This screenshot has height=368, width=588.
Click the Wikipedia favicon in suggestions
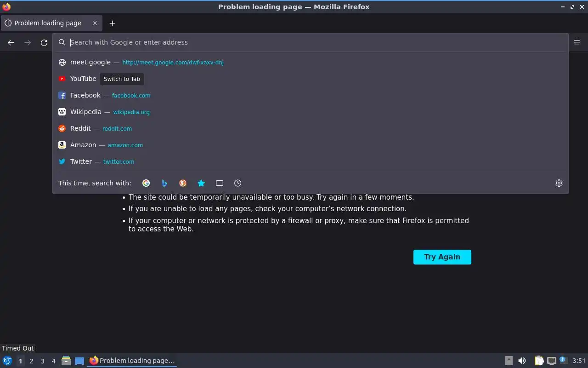(x=62, y=112)
